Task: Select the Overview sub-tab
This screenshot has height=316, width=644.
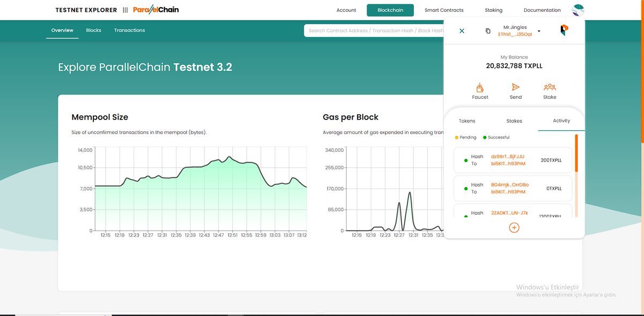Action: pyautogui.click(x=62, y=30)
